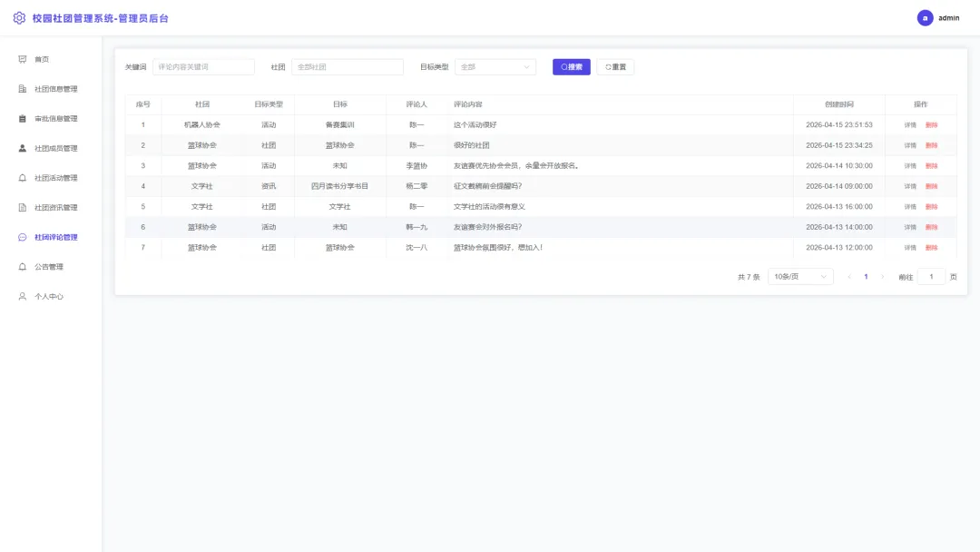The image size is (980, 552).
Task: Open 社团成员管理 via its person icon
Action: tap(23, 148)
